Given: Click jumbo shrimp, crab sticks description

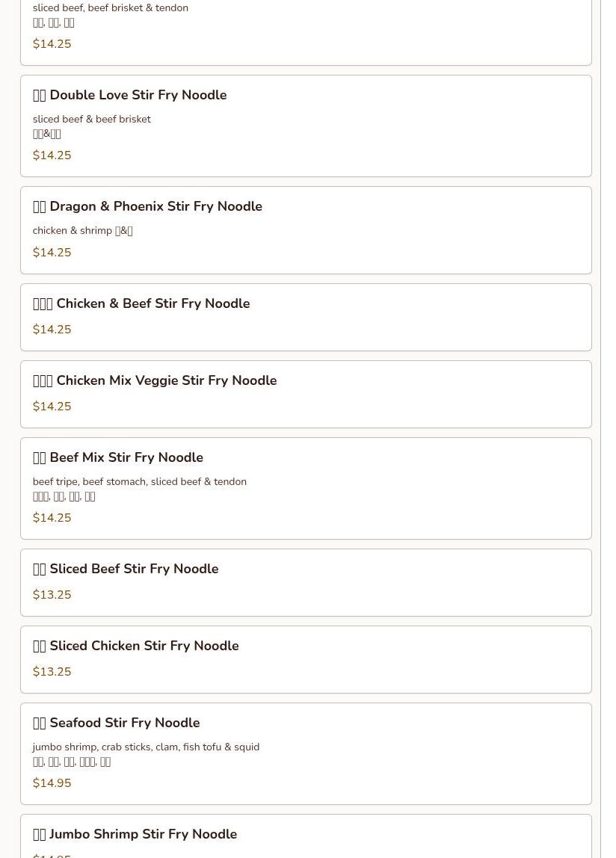Looking at the screenshot, I should point(146,747).
